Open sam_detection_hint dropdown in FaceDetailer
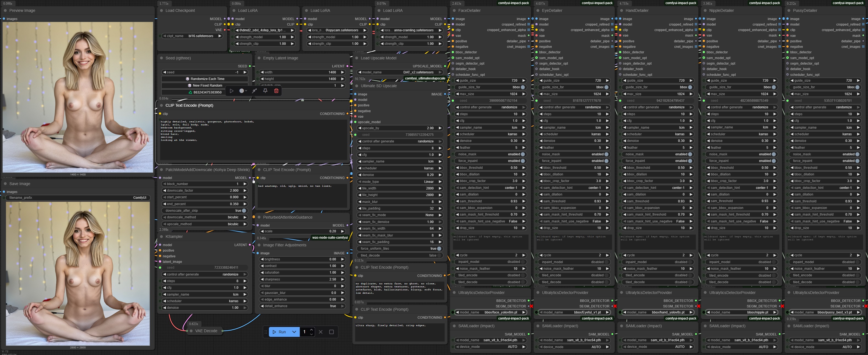Image resolution: width=868 pixels, height=355 pixels. [x=490, y=188]
